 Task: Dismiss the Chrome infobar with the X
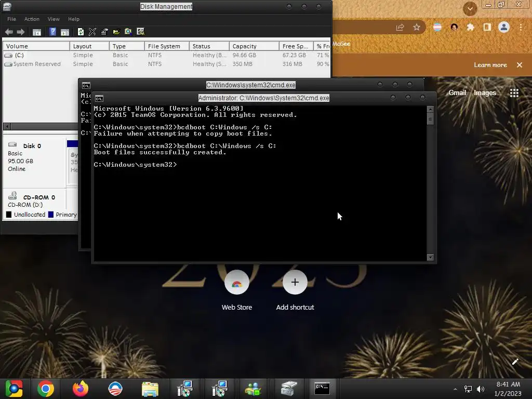click(520, 65)
